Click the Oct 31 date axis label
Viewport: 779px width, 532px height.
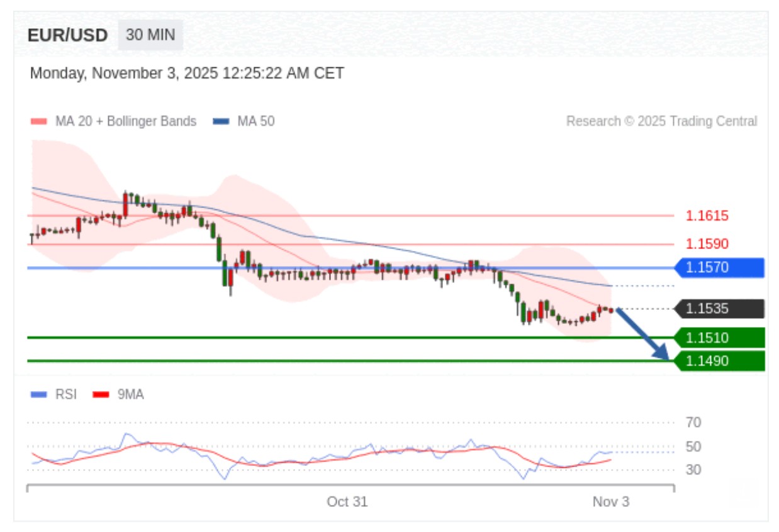347,502
